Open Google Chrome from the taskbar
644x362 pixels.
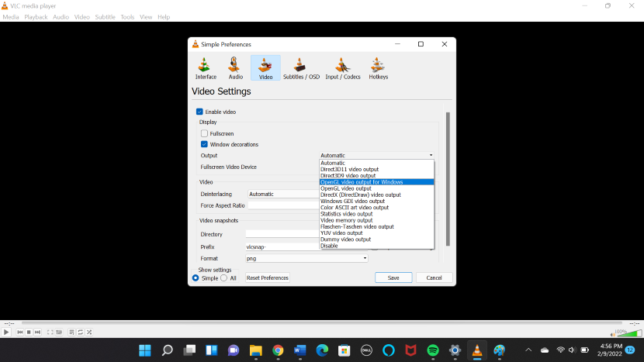click(x=278, y=350)
